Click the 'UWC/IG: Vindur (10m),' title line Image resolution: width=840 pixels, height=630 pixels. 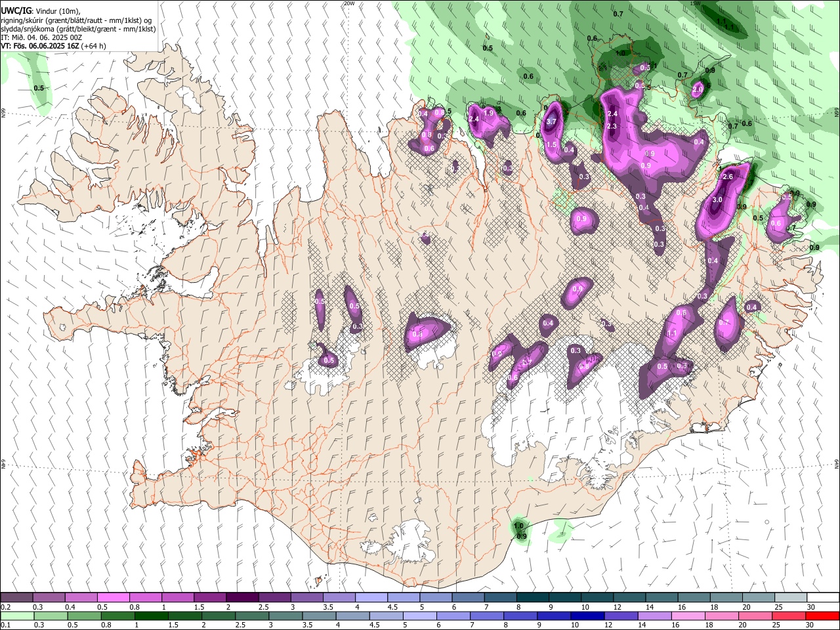pyautogui.click(x=39, y=10)
